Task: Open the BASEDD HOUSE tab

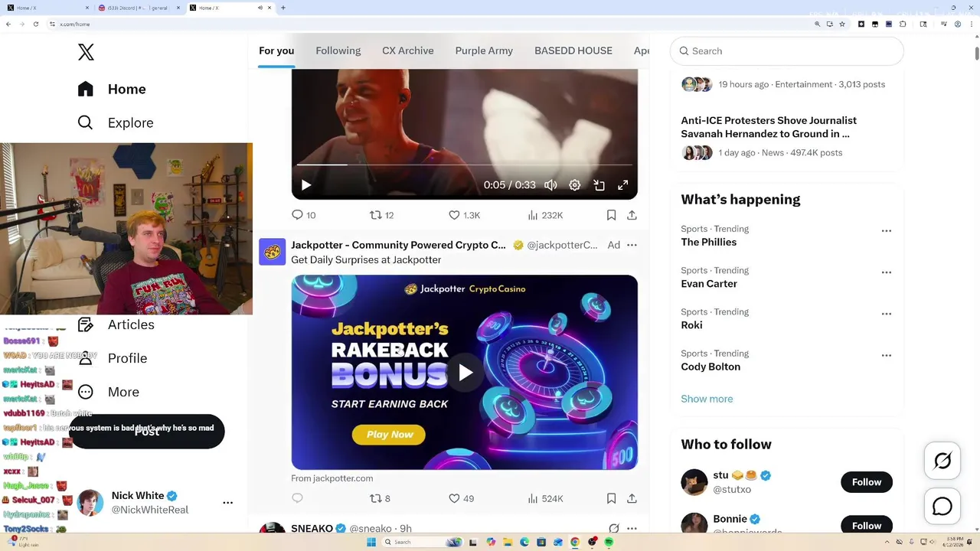Action: click(x=573, y=51)
